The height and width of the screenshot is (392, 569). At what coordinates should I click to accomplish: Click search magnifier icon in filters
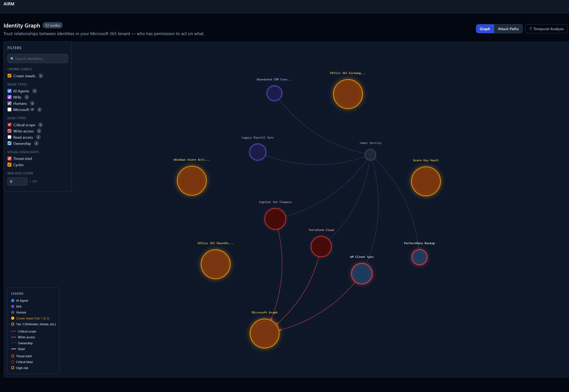click(x=12, y=59)
